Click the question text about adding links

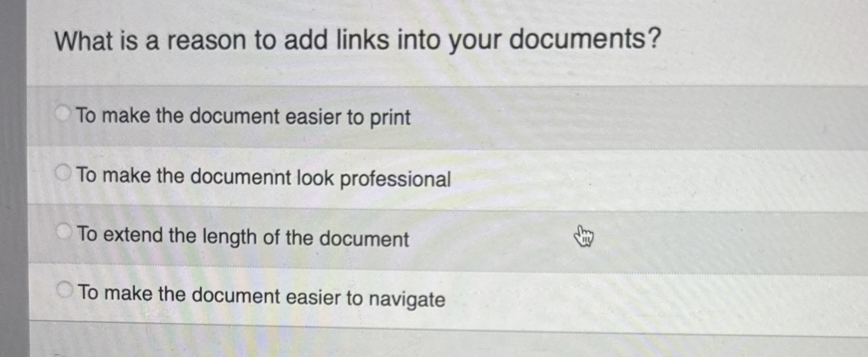click(x=357, y=39)
